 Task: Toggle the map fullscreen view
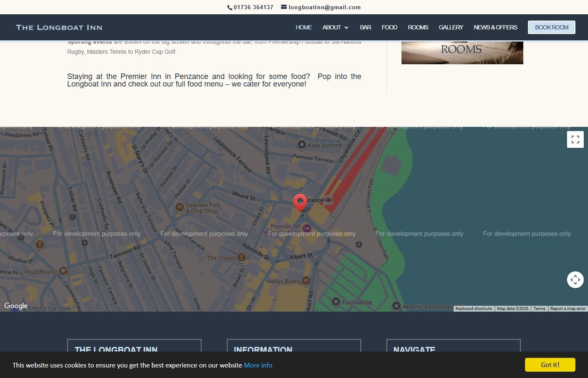575,139
